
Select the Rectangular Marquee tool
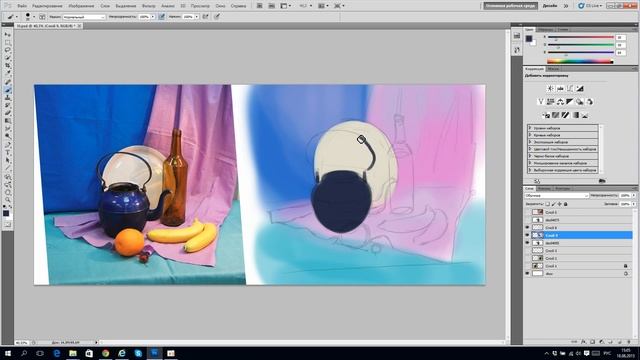pos(7,42)
